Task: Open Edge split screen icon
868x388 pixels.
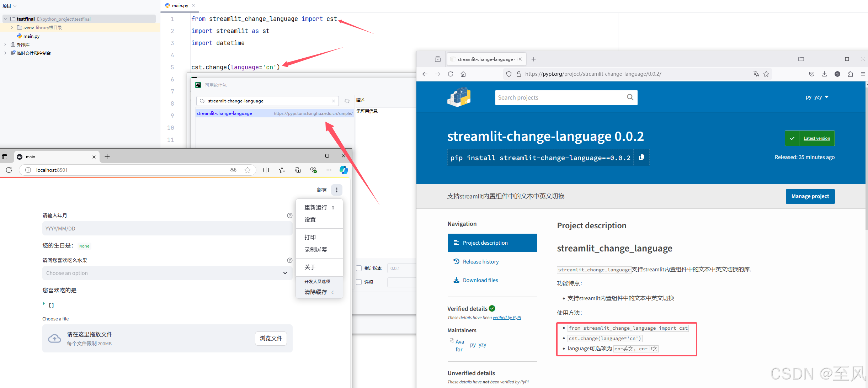Action: pos(266,170)
